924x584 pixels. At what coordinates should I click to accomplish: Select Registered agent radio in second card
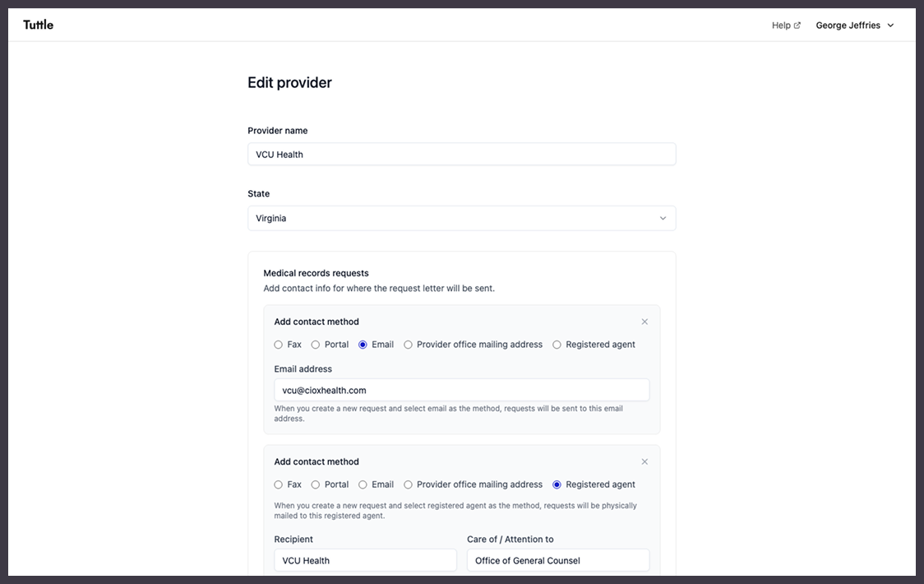pyautogui.click(x=557, y=485)
